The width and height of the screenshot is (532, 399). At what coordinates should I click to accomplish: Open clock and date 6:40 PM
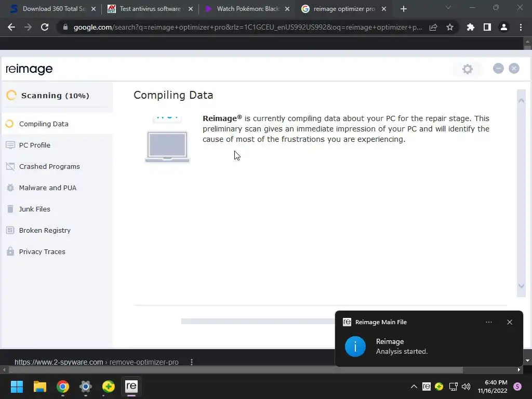[x=493, y=387]
